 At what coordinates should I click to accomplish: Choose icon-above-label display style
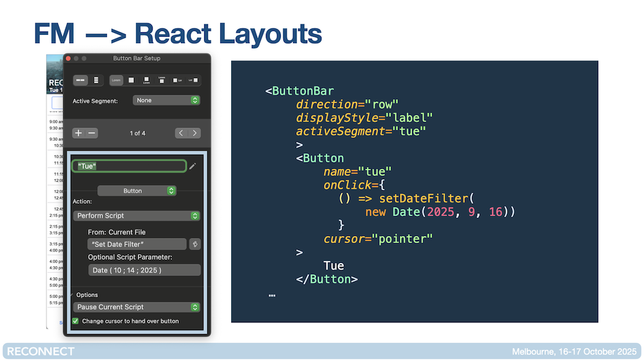[146, 81]
